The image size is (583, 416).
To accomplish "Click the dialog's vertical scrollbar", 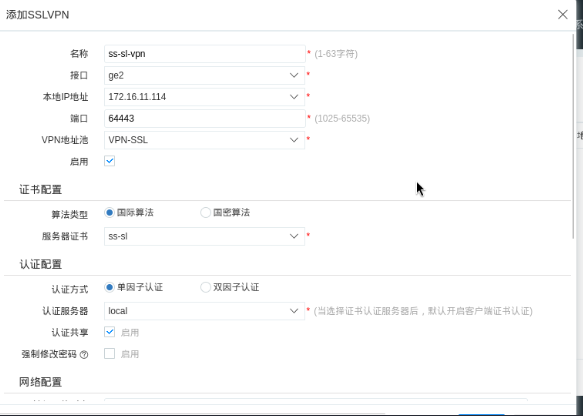I will [x=573, y=136].
